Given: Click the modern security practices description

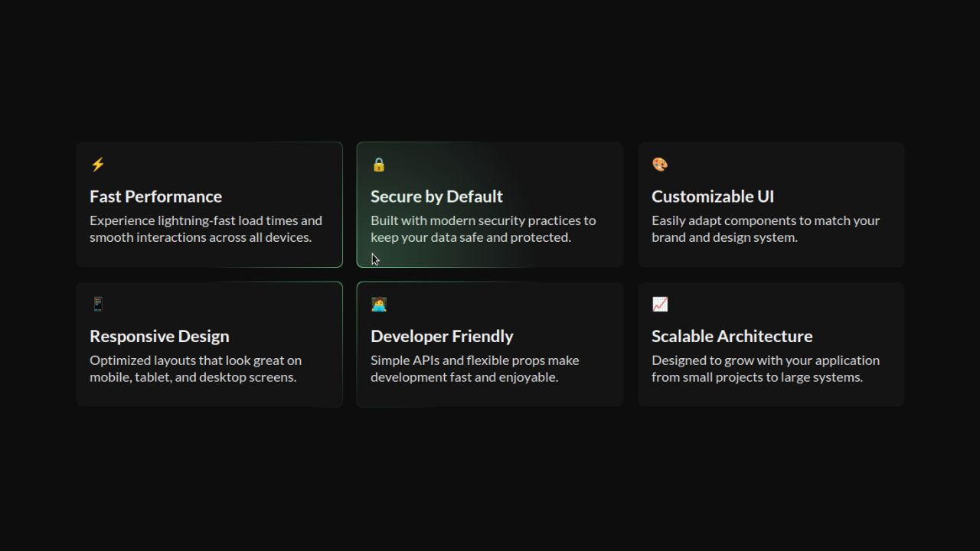Looking at the screenshot, I should click(482, 229).
